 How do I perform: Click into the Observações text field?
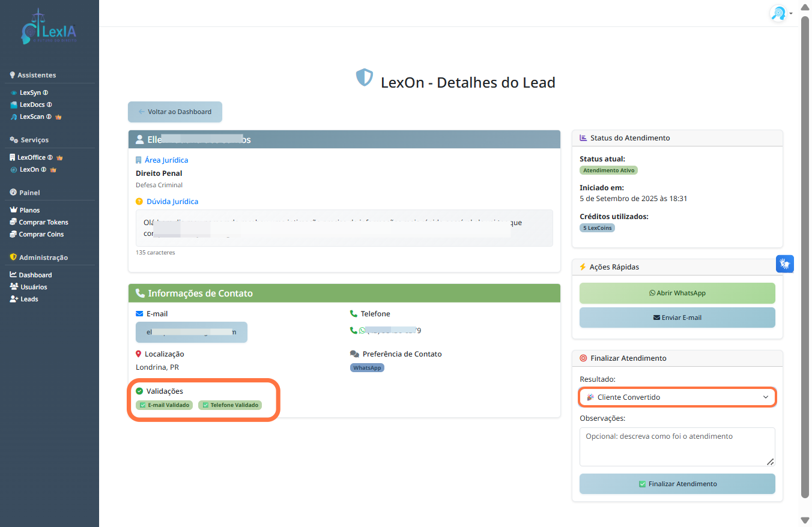click(x=677, y=447)
